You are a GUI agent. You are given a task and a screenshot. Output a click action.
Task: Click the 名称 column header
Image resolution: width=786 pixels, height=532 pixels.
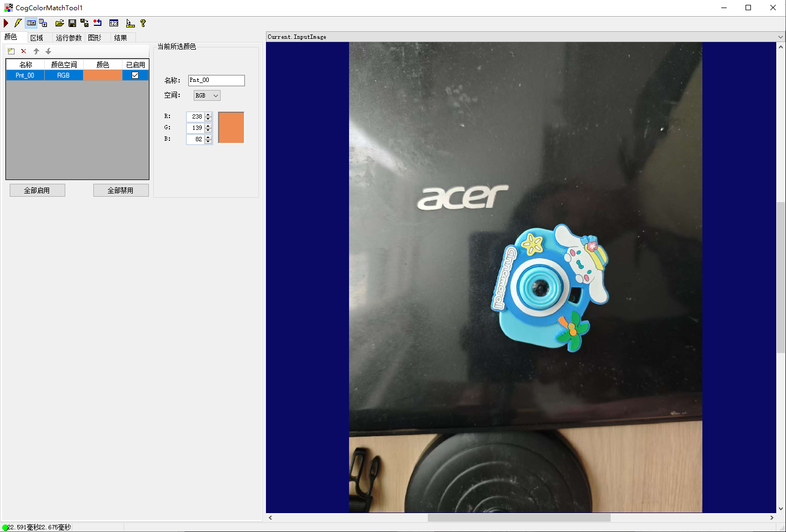click(x=25, y=65)
